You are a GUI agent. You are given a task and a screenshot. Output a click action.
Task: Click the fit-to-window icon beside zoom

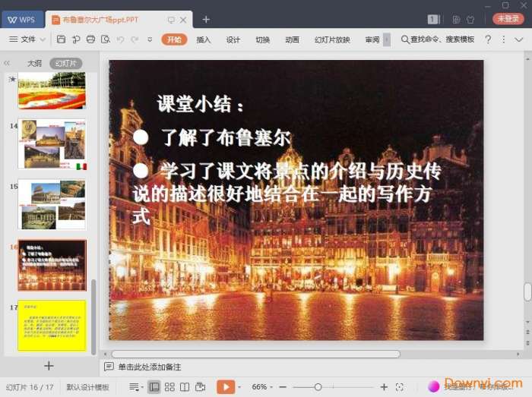coord(400,387)
